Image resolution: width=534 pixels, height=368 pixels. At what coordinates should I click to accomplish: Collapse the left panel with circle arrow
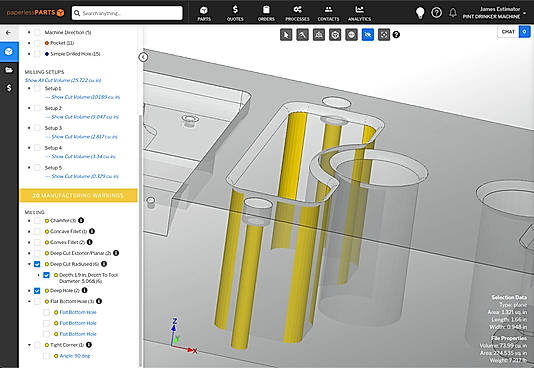coord(143,57)
